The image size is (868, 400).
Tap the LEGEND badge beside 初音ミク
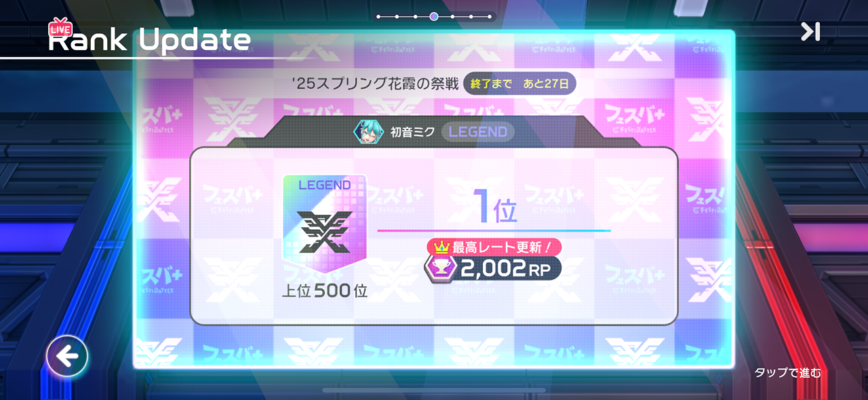478,132
